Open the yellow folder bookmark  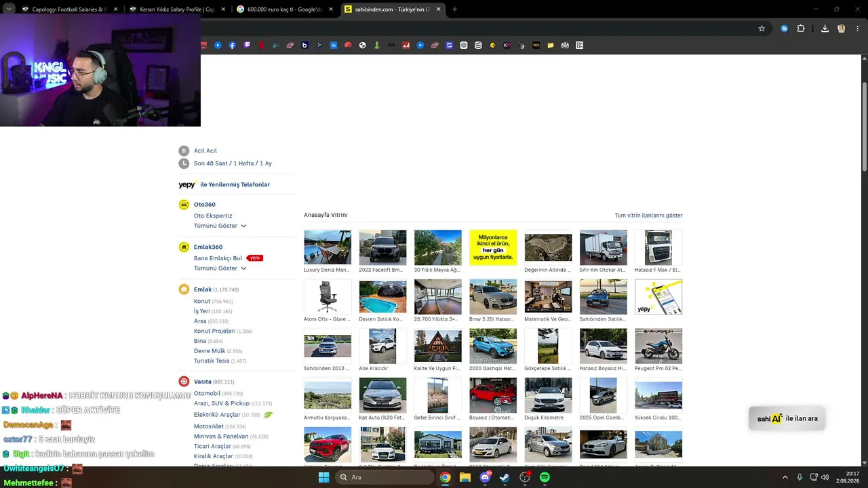click(x=551, y=45)
